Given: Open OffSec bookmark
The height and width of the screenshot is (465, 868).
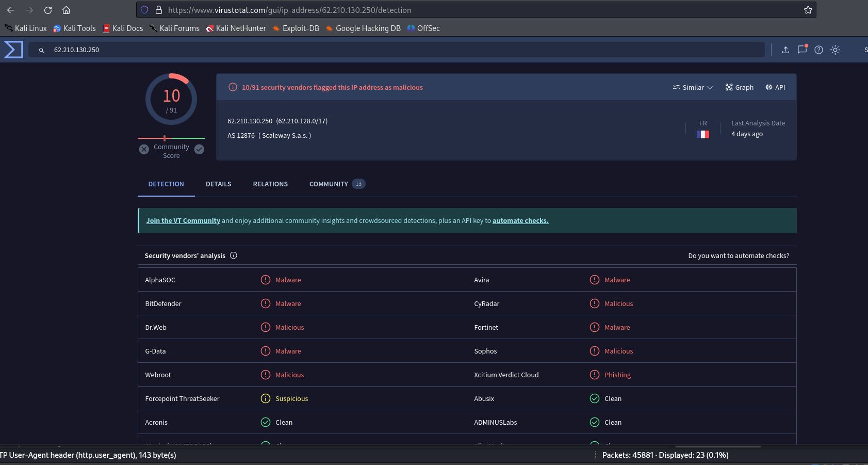Looking at the screenshot, I should click(x=423, y=28).
